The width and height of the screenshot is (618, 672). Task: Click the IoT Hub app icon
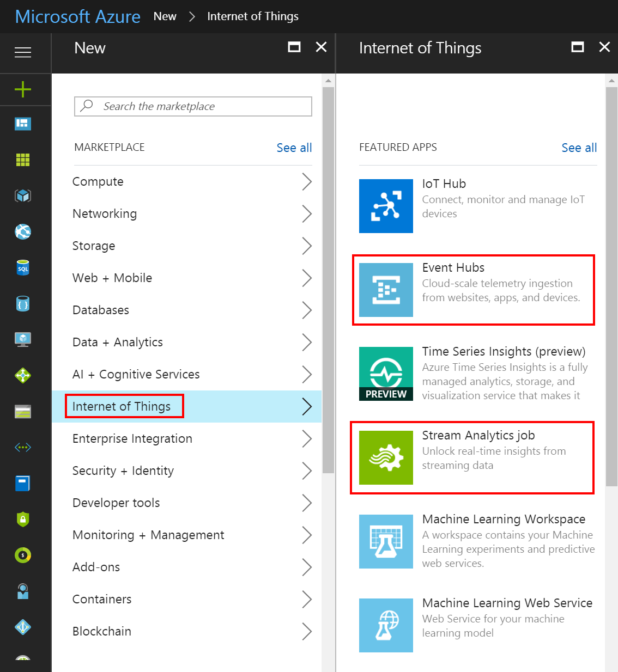tap(386, 206)
